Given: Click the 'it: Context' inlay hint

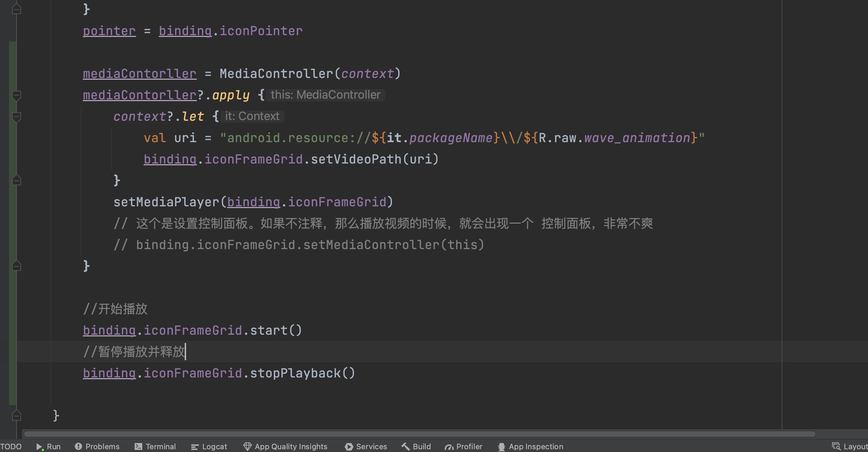Looking at the screenshot, I should (x=252, y=116).
